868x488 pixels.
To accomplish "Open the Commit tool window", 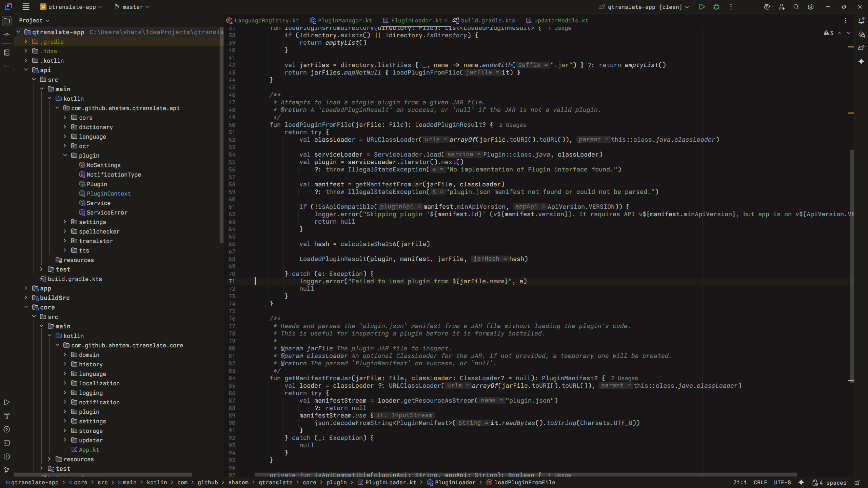I will coord(7,34).
